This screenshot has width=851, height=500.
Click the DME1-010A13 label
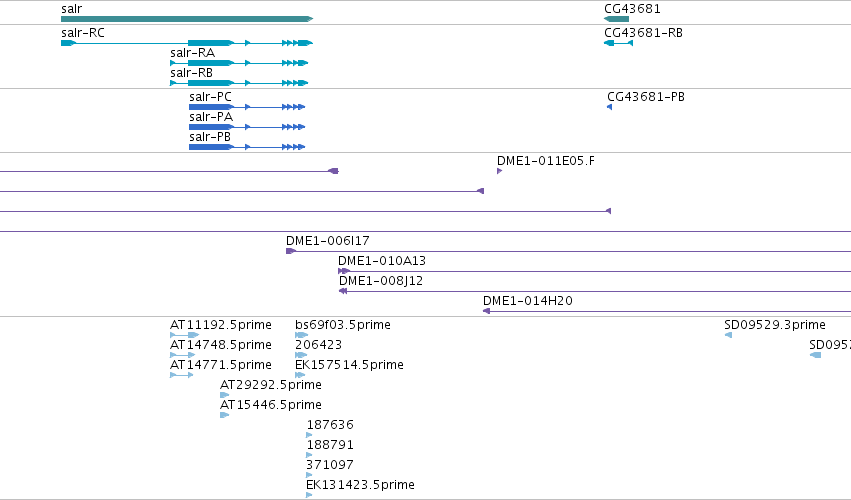[382, 261]
